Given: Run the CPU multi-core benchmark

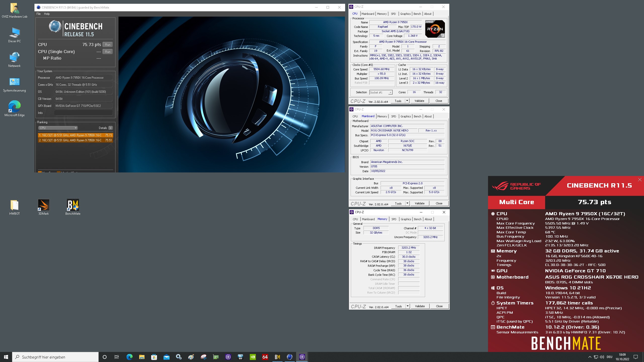Looking at the screenshot, I should (x=108, y=44).
